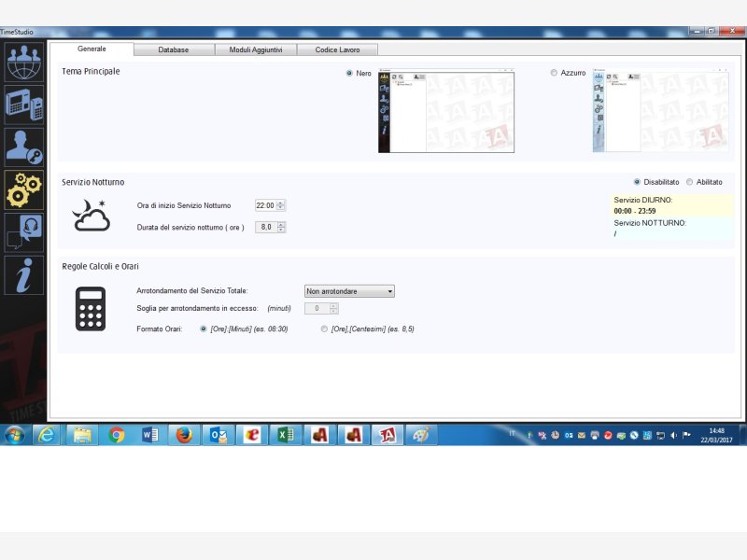The height and width of the screenshot is (560, 747).
Task: Open Excel from the taskbar
Action: click(285, 435)
